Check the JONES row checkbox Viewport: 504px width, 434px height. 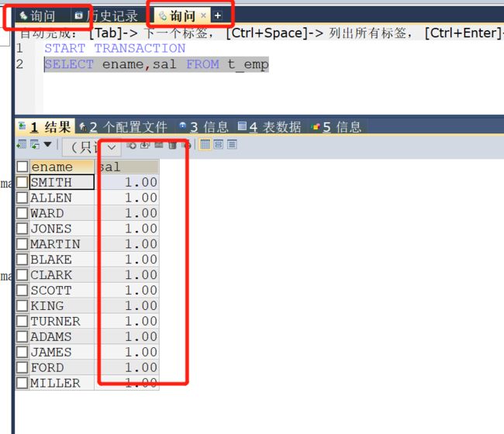point(22,229)
